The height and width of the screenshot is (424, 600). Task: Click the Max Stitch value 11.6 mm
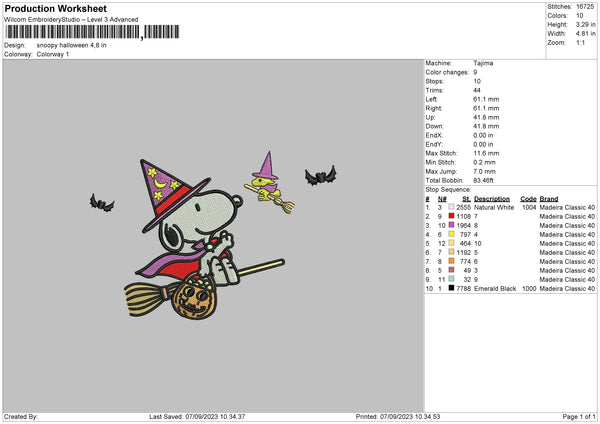coord(486,153)
